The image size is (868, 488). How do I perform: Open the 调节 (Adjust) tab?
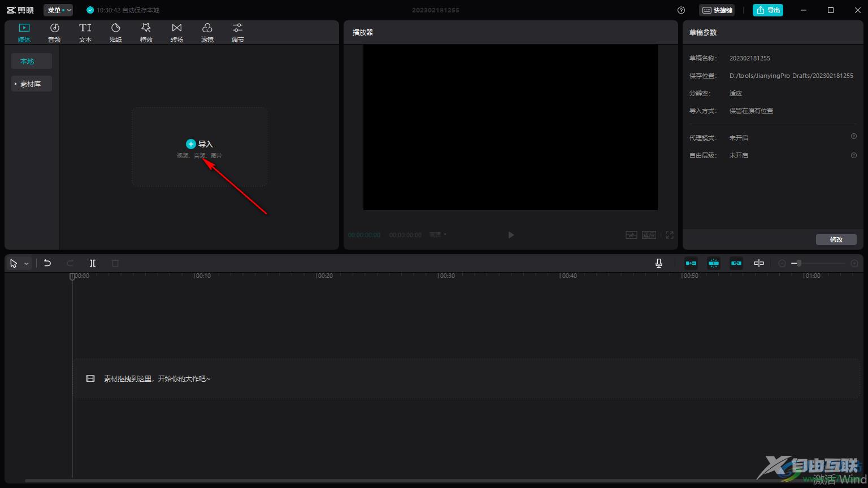point(237,33)
